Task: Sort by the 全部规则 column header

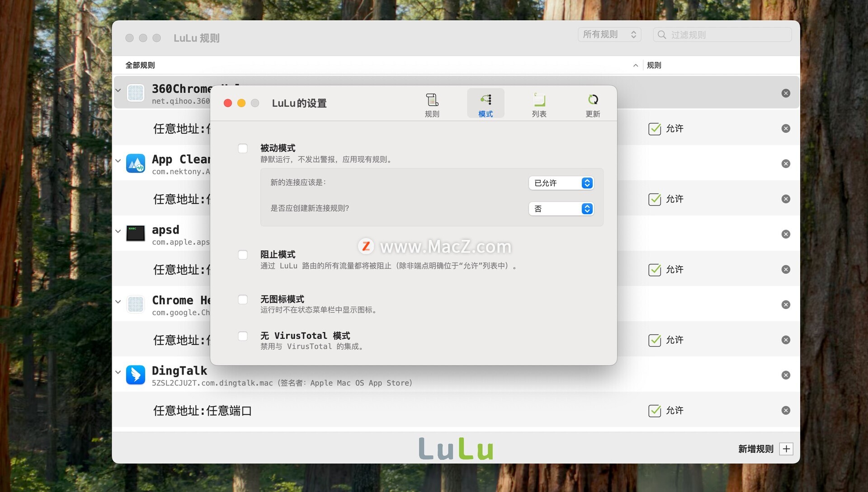Action: (140, 65)
